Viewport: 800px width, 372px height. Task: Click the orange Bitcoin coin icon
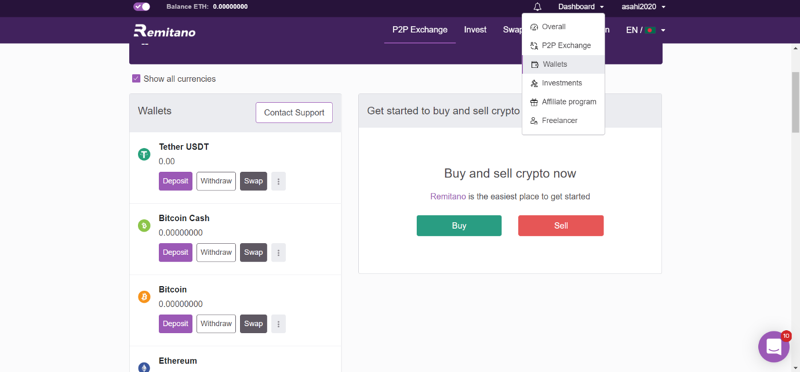click(x=144, y=296)
